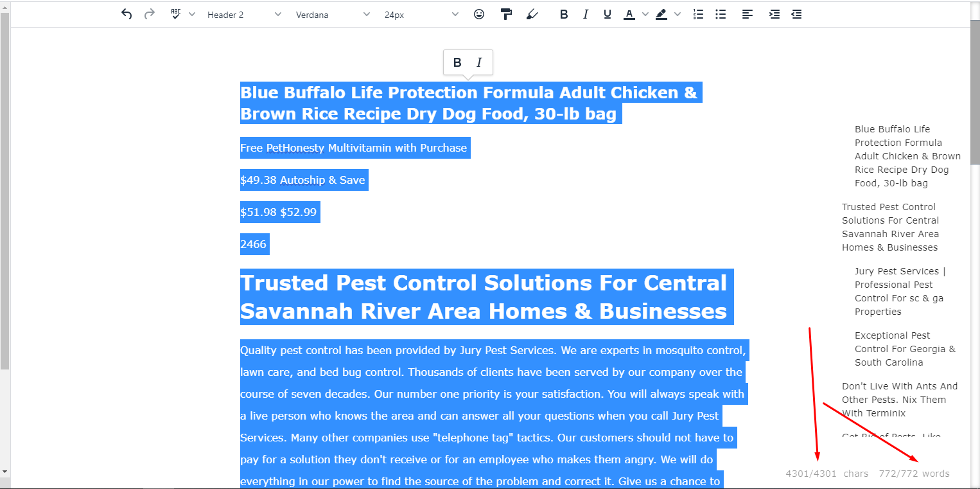Open Don't Live With Ants outline entry
This screenshot has height=489, width=980.
900,400
